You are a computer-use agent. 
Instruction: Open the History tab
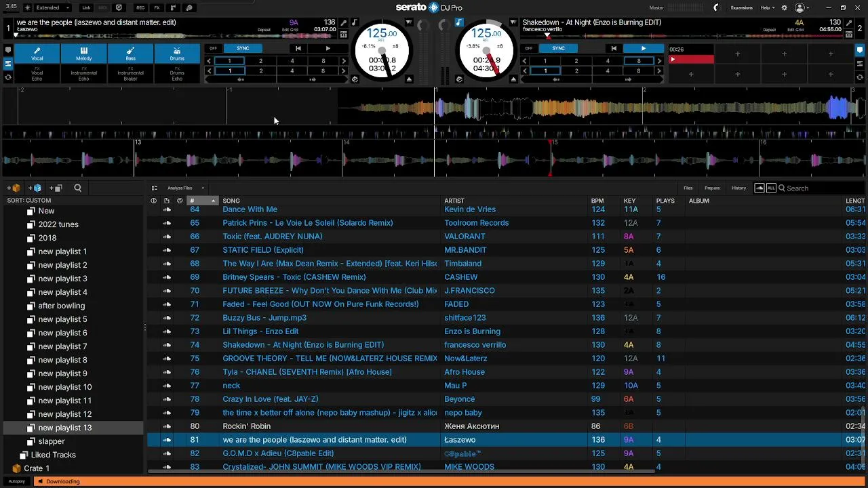(739, 188)
